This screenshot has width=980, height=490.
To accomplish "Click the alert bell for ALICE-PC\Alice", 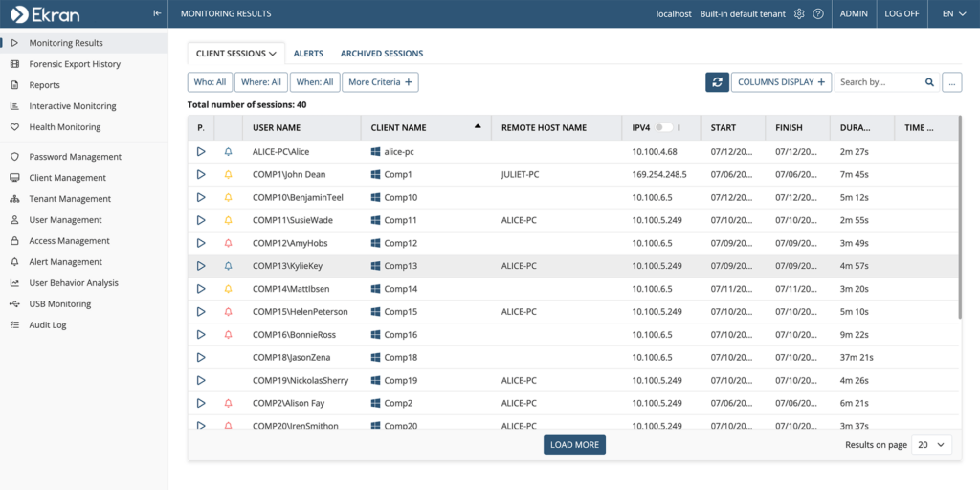I will [x=228, y=152].
